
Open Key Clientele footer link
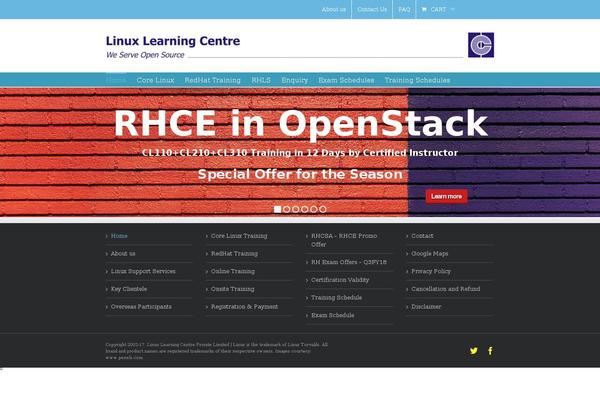pos(129,289)
